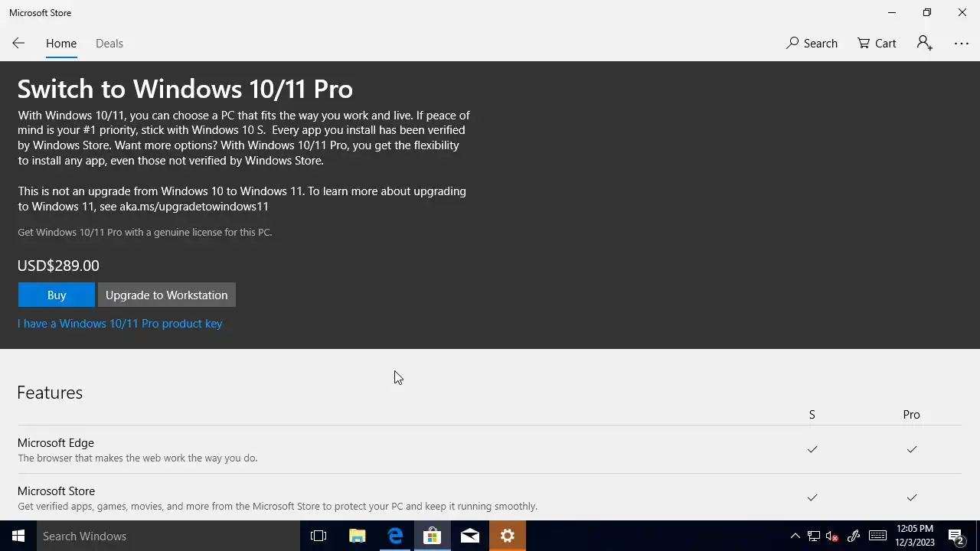Open File Explorer from the taskbar
Screen dimensions: 980x551
(357, 536)
